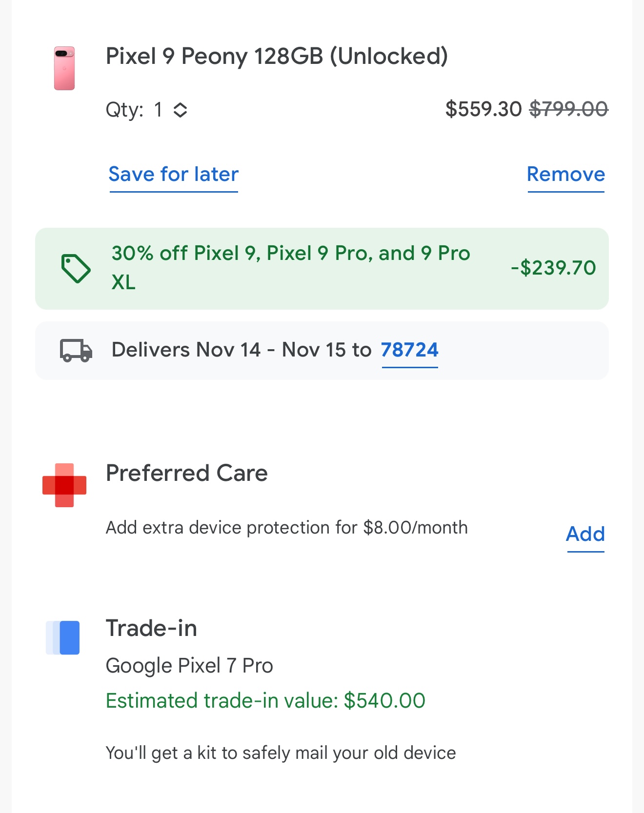The width and height of the screenshot is (644, 813).
Task: Click the estimated trade-in value $540.00
Action: pos(265,701)
